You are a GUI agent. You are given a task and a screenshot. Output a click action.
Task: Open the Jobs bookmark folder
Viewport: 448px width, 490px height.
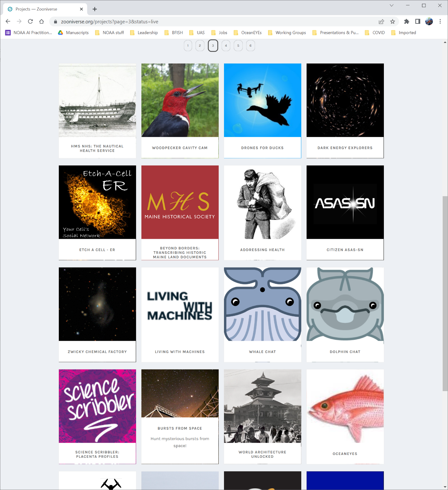tap(219, 33)
